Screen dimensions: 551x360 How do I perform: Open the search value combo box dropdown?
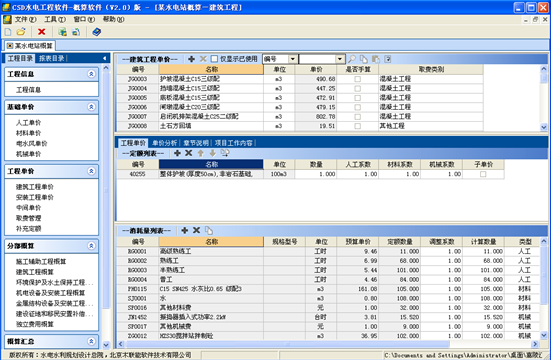coord(340,59)
